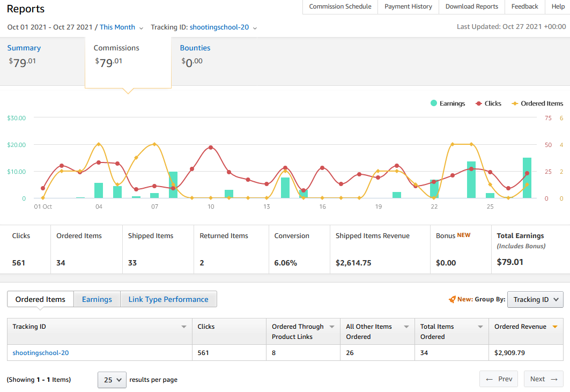This screenshot has height=392, width=570.
Task: Open Payment History
Action: point(408,6)
